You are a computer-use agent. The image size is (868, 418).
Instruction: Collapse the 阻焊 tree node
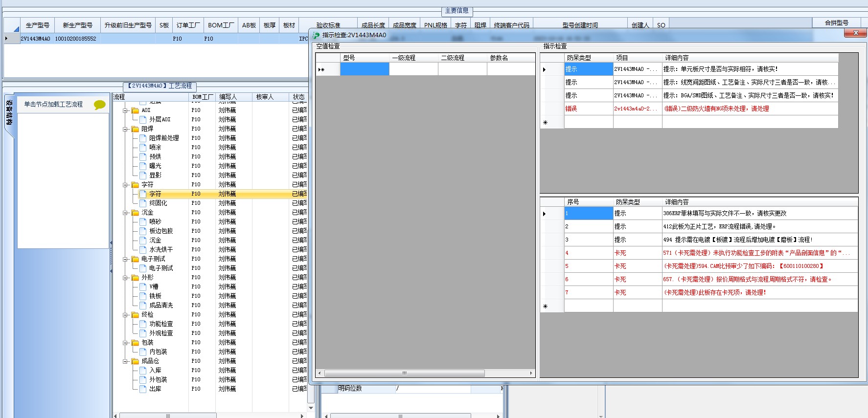pos(126,129)
